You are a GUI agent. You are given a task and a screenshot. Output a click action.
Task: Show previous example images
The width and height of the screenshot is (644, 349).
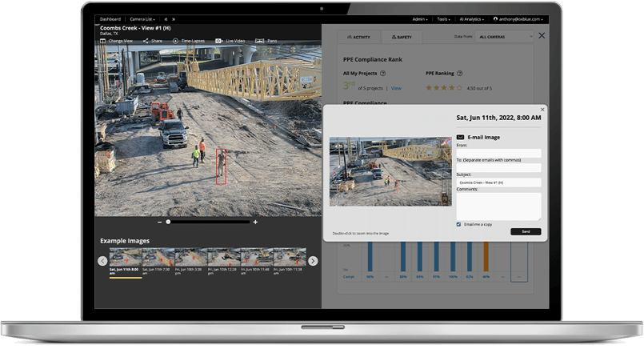102,261
